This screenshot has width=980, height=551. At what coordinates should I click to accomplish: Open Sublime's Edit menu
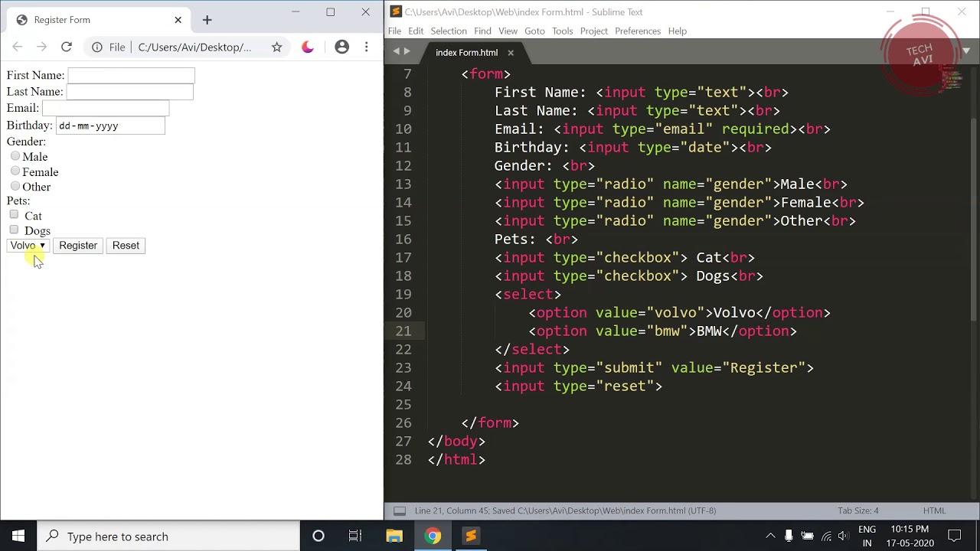point(416,31)
